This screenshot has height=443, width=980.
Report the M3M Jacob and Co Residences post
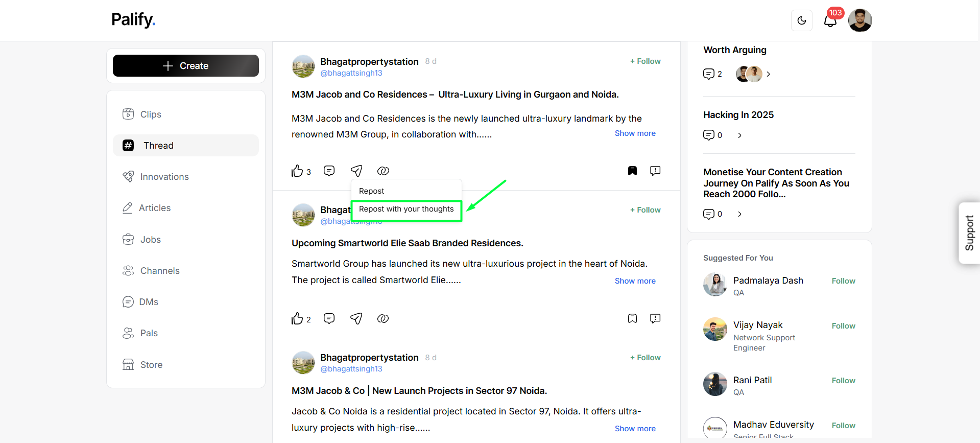(x=655, y=171)
